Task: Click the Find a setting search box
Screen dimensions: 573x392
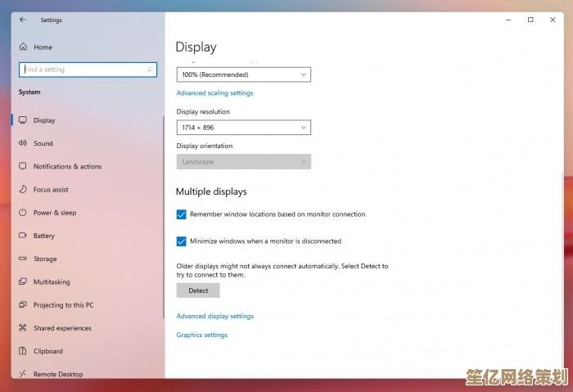Action: pos(87,70)
